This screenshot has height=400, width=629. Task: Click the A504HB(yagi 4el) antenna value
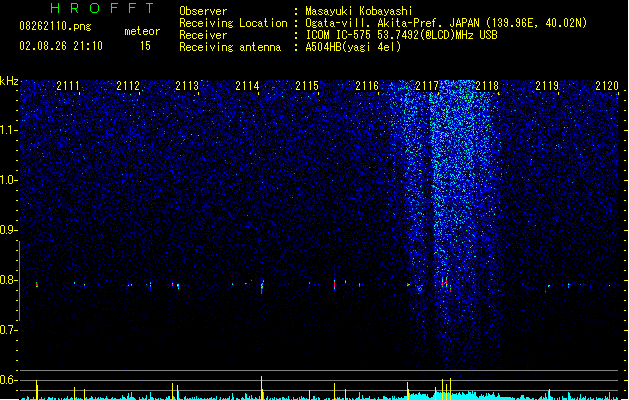tap(353, 47)
